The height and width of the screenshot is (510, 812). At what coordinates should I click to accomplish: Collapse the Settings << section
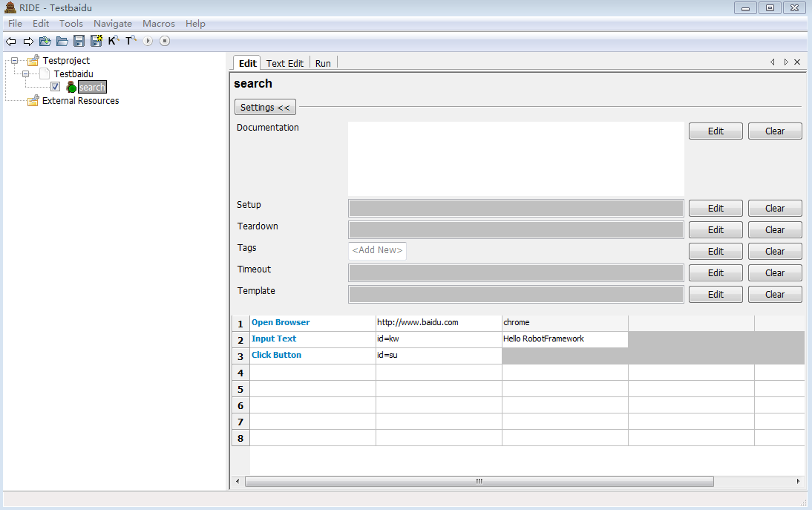265,108
